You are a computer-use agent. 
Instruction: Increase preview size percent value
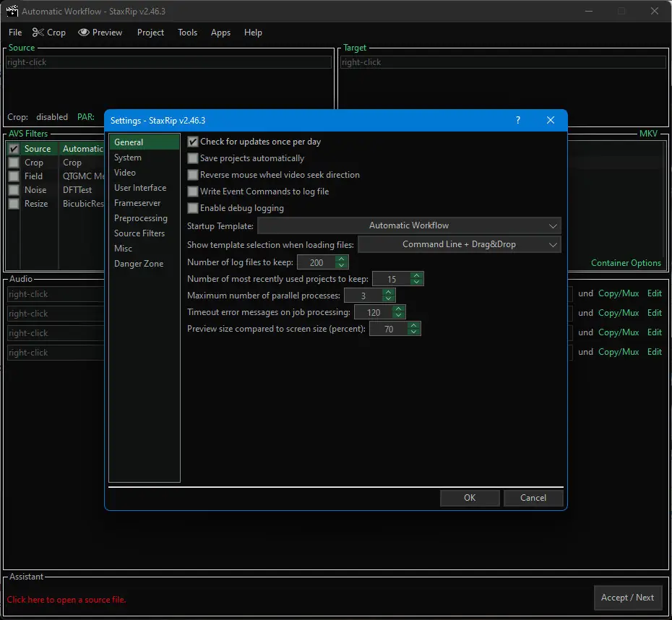tap(413, 326)
